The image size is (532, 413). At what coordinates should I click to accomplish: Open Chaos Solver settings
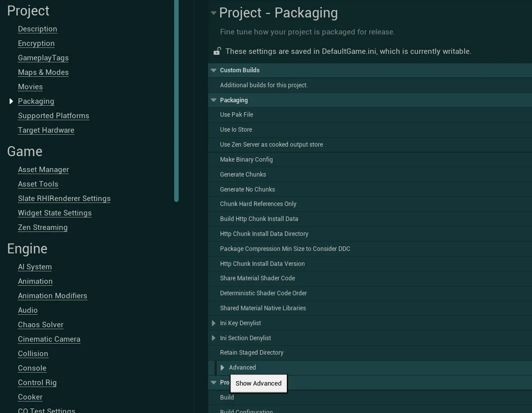coord(41,325)
